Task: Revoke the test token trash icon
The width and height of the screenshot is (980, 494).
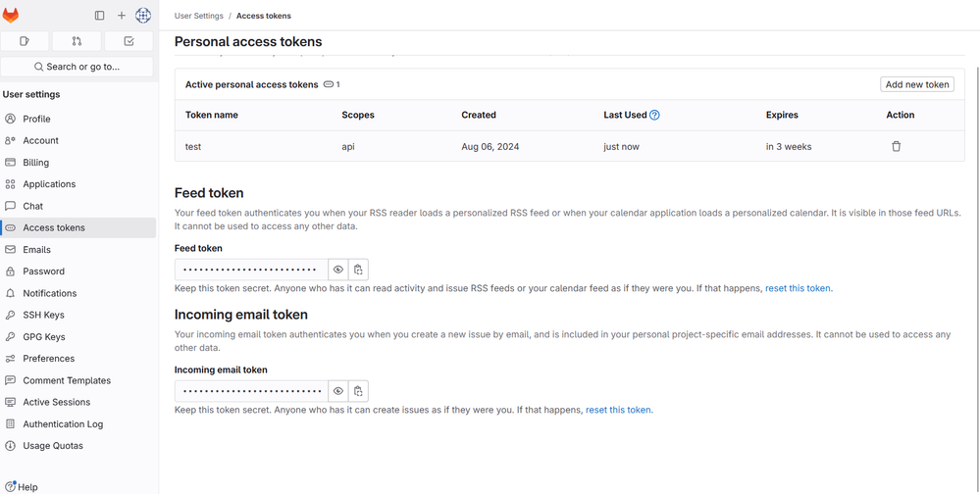Action: coord(896,146)
